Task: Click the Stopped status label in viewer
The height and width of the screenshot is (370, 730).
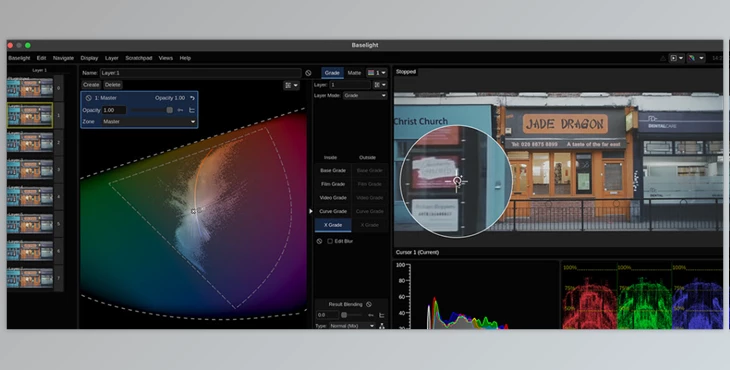Action: (406, 72)
